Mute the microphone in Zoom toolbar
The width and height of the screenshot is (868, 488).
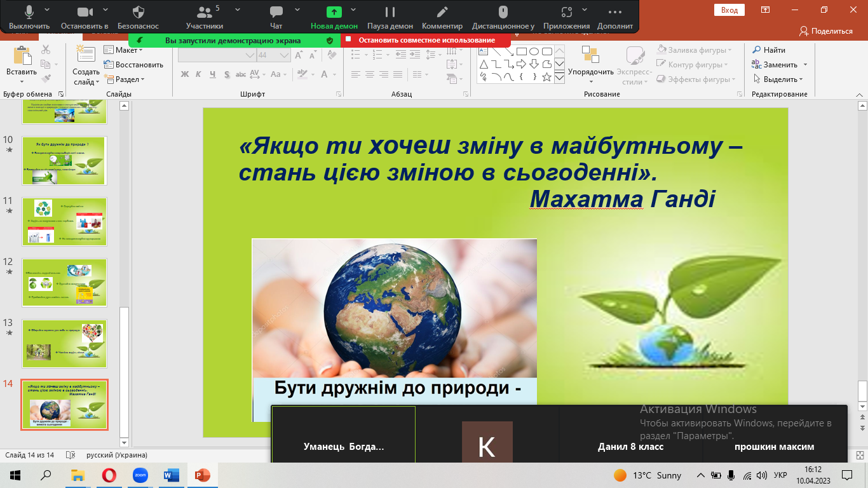tap(29, 12)
